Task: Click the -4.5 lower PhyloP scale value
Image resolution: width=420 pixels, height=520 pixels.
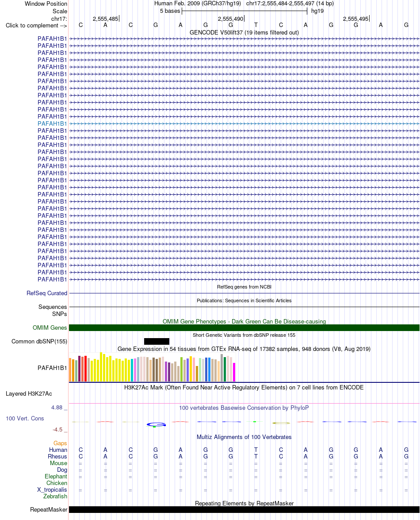Action: (57, 429)
